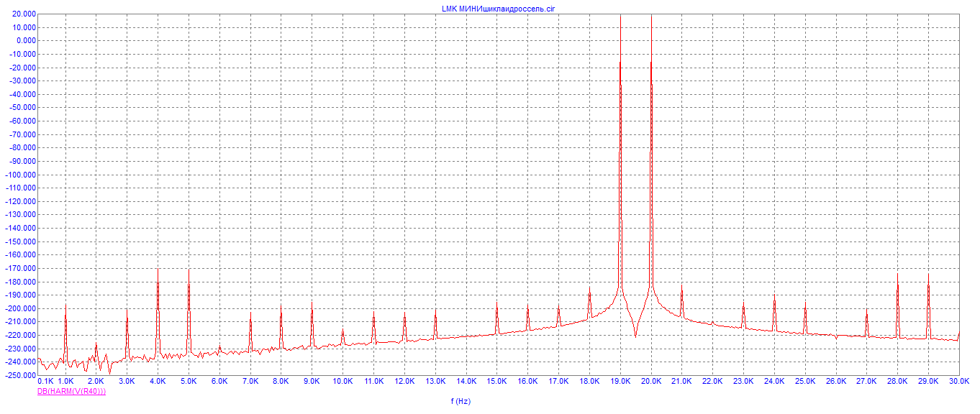This screenshot has width=980, height=414.
Task: Click the f (Hz) axis title
Action: pyautogui.click(x=460, y=401)
